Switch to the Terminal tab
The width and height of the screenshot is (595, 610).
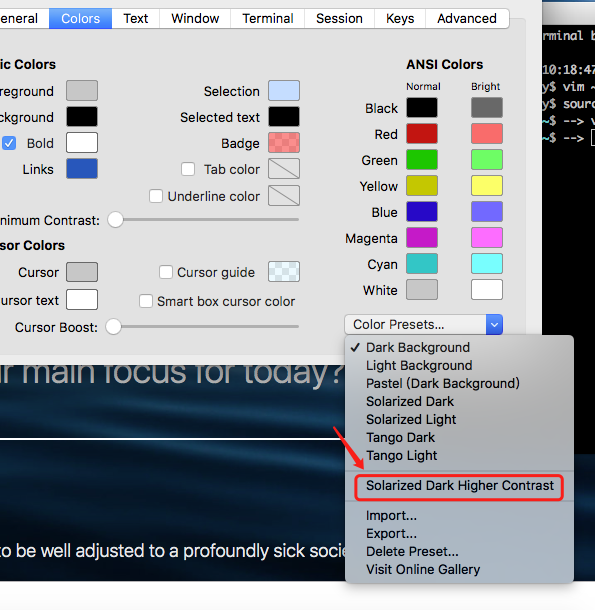coord(267,18)
